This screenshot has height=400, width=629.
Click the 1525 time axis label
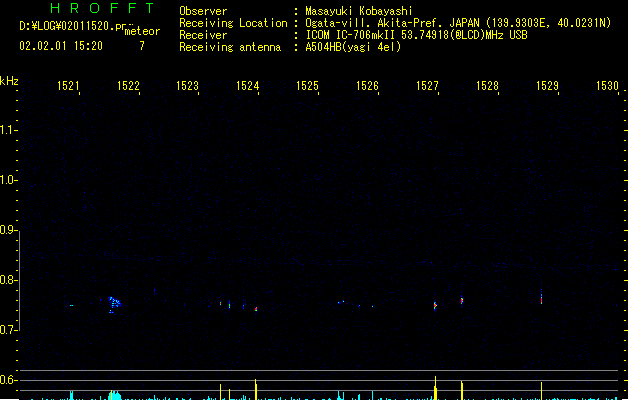(x=307, y=86)
